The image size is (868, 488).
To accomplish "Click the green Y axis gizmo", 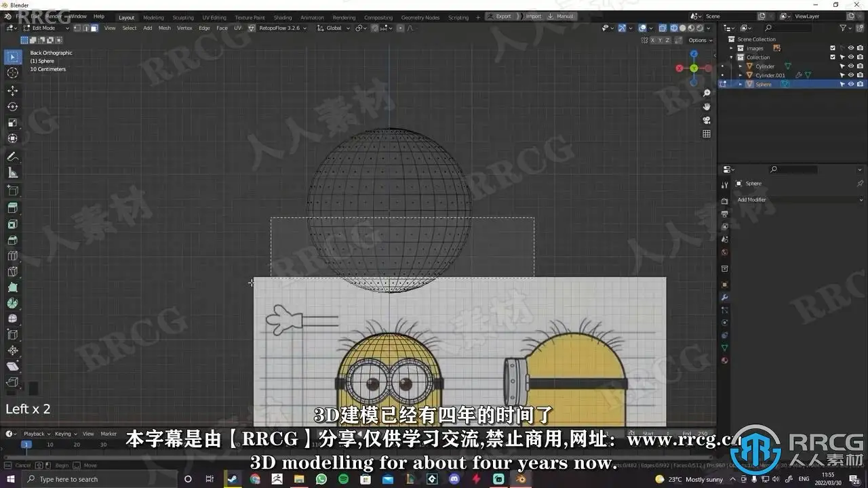I will coord(693,68).
